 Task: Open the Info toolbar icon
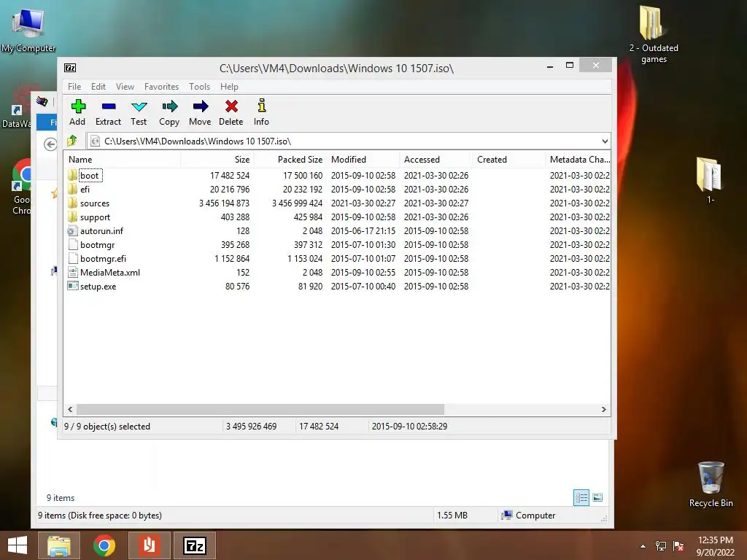pos(262,105)
